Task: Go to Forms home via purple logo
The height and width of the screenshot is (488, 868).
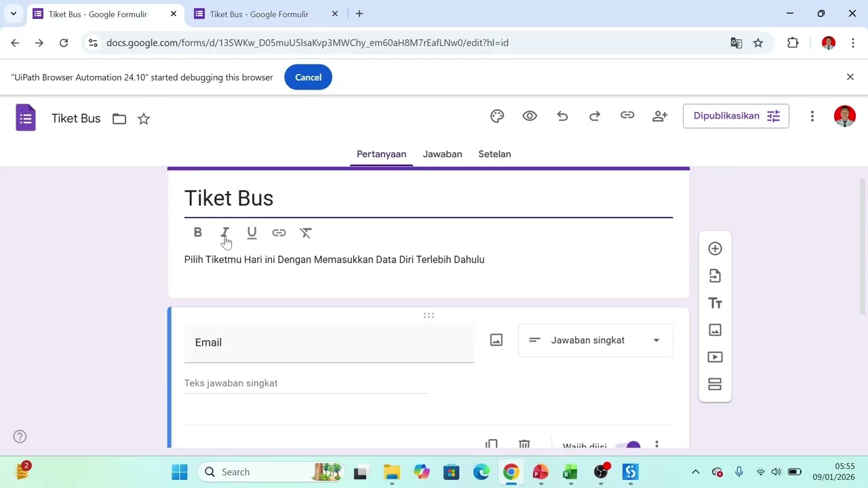Action: (x=26, y=118)
